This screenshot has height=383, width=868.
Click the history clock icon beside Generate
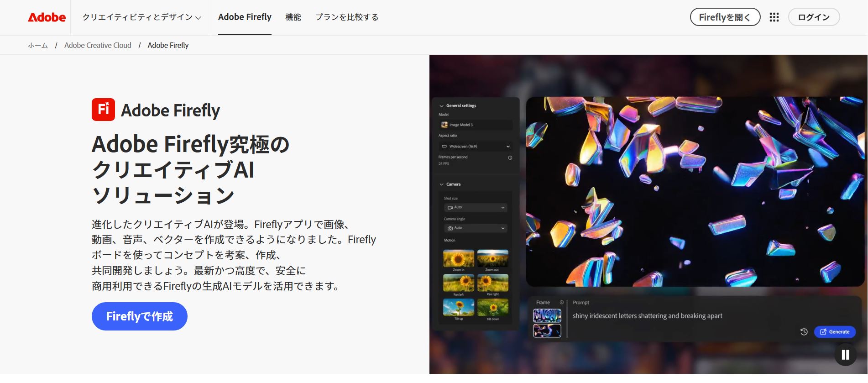pyautogui.click(x=804, y=332)
